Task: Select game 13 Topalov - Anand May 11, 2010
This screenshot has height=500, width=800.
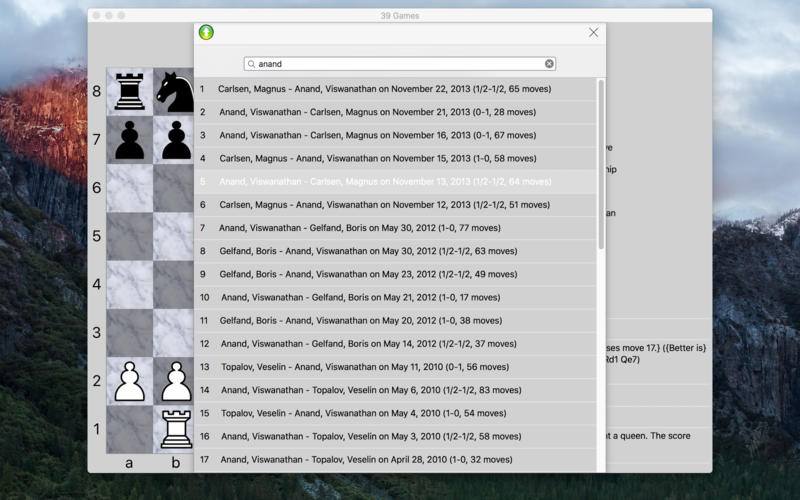Action: pyautogui.click(x=395, y=367)
